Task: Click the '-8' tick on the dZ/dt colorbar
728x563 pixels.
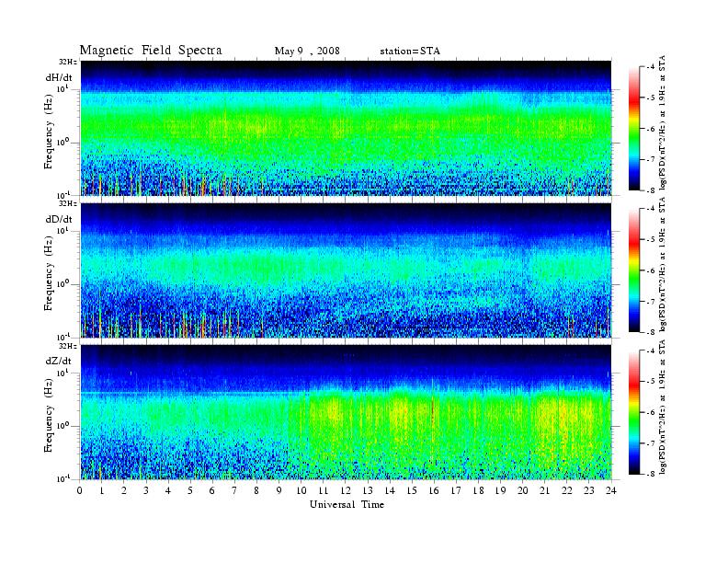Action: click(651, 474)
